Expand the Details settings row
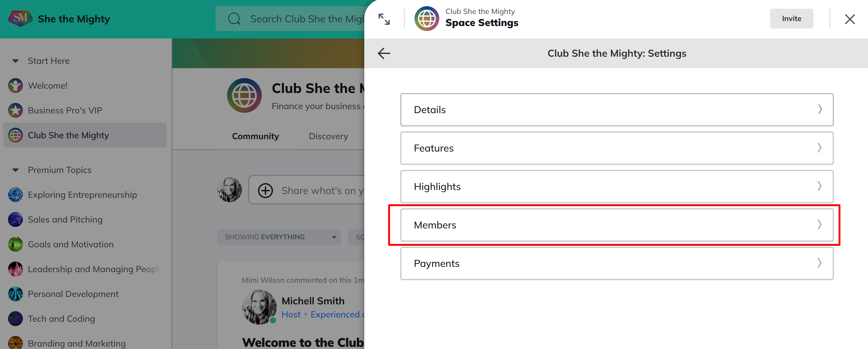This screenshot has height=349, width=868. tap(616, 110)
